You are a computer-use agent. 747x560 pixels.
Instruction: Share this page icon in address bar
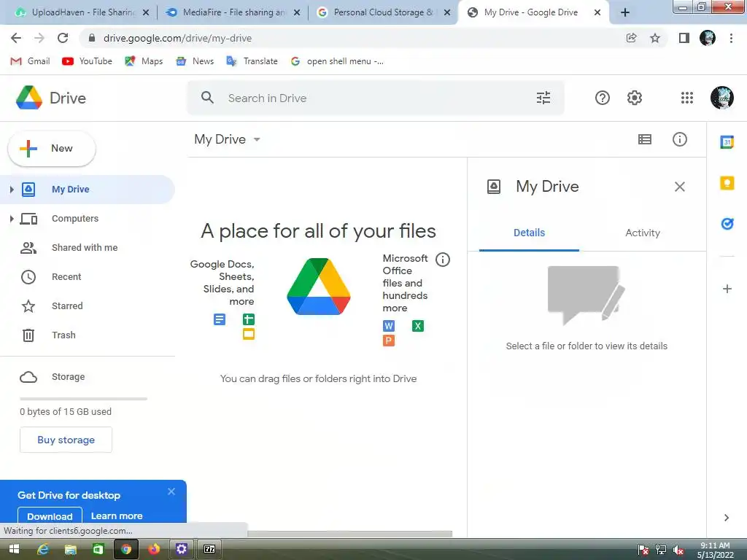[x=631, y=38]
